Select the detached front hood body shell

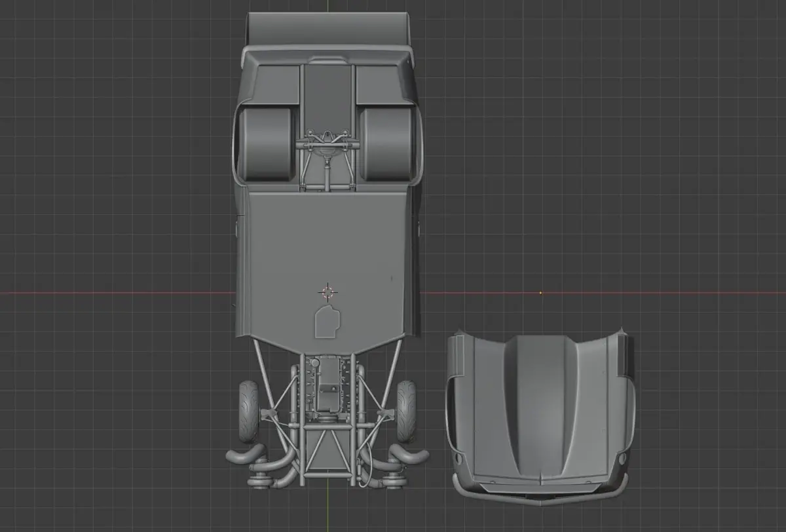(540, 416)
